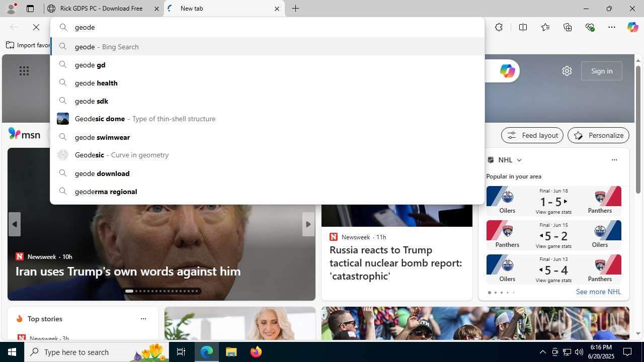Select Geodesic dome suggestion
The width and height of the screenshot is (644, 362).
(x=267, y=119)
